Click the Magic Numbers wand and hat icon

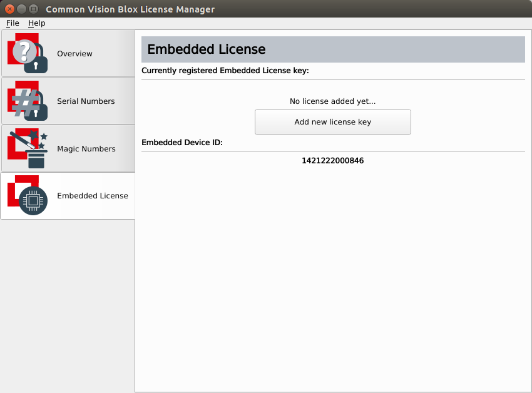tap(28, 149)
